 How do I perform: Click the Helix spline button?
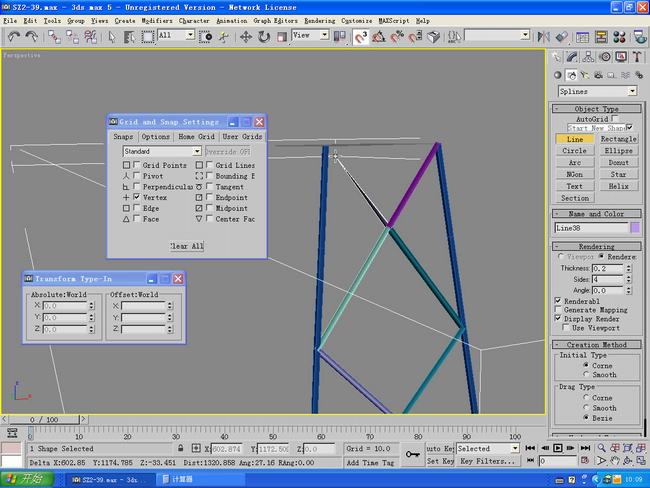[x=618, y=186]
